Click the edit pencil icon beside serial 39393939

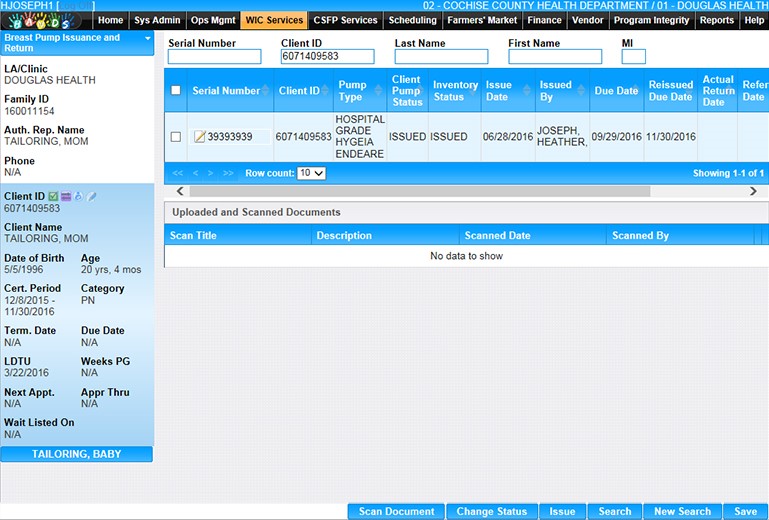[199, 137]
